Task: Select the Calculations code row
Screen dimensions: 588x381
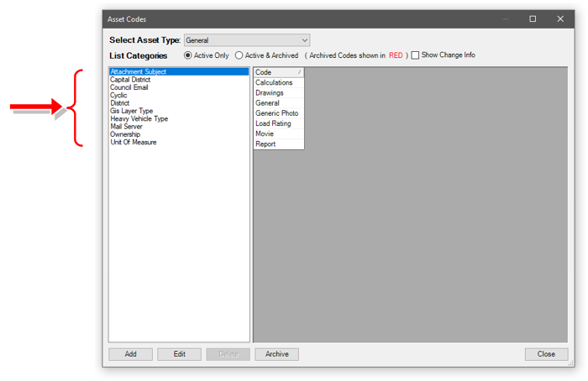Action: click(275, 83)
